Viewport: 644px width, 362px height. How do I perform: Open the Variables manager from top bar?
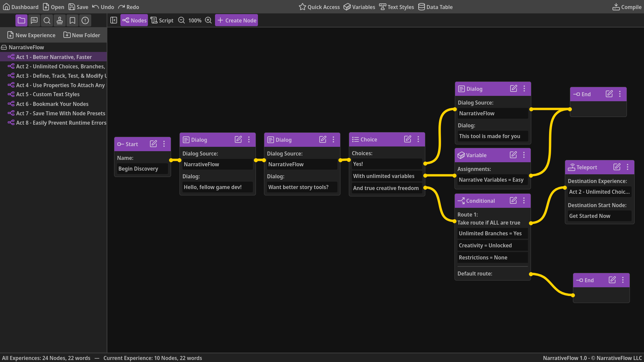pos(359,7)
